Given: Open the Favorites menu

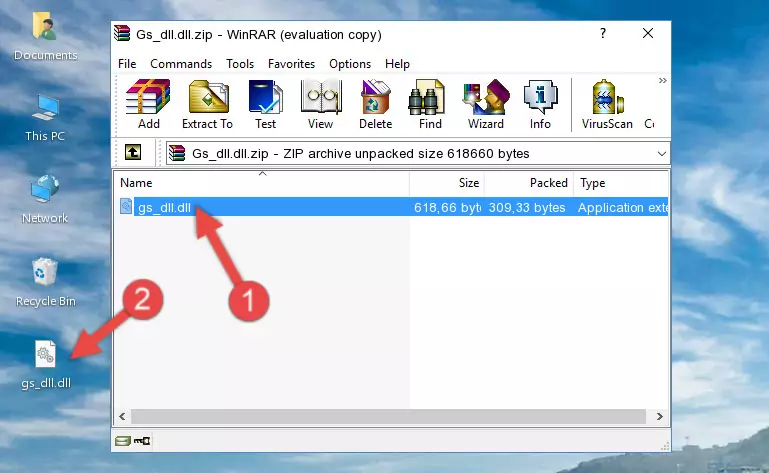Looking at the screenshot, I should 291,64.
